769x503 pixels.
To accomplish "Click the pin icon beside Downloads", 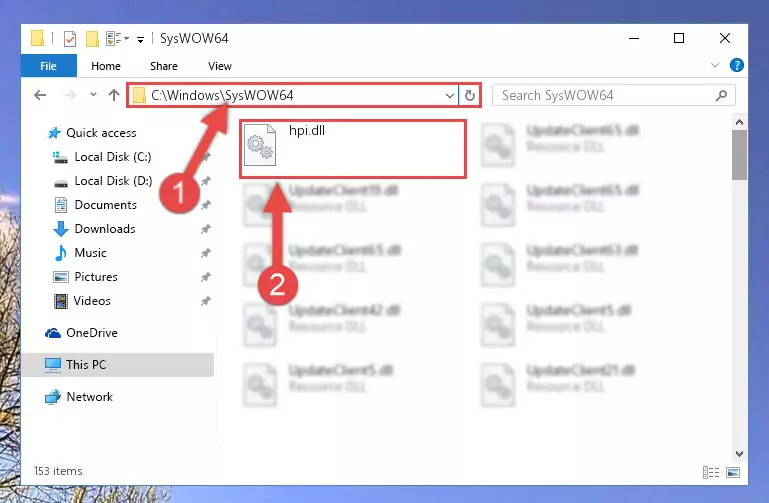I will (205, 229).
